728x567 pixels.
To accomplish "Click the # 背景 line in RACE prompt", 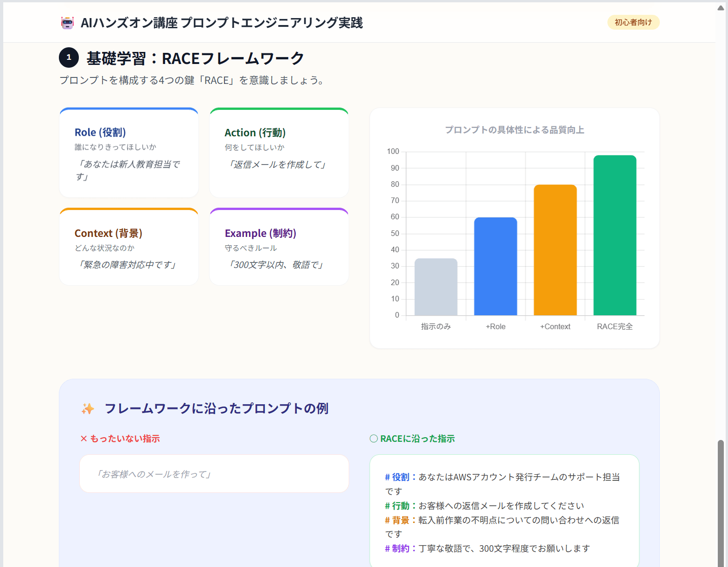I will (x=502, y=527).
